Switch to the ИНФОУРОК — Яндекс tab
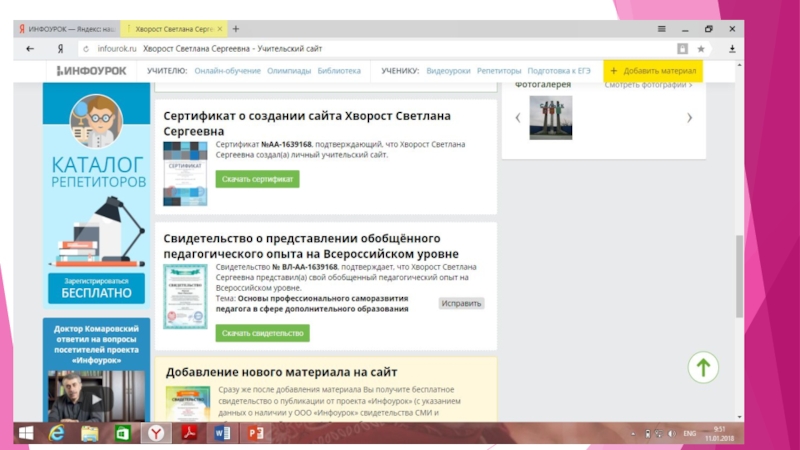This screenshot has width=800, height=450. (67, 29)
